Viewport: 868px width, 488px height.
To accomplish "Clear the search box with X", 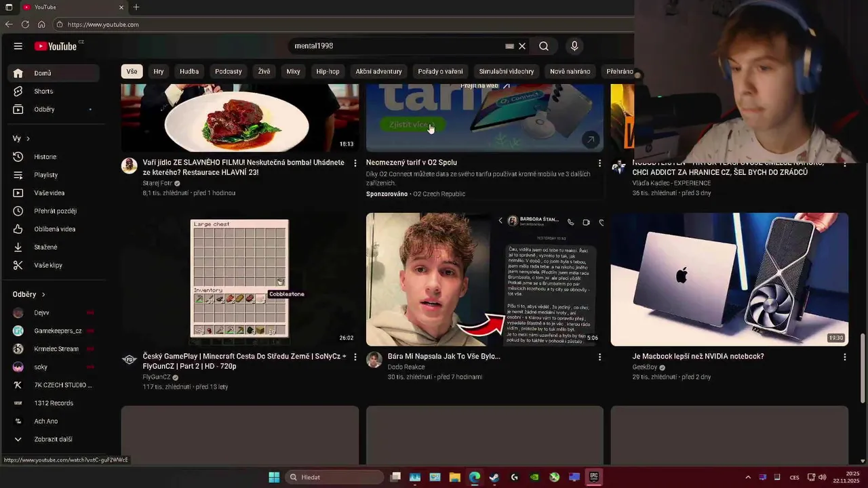I will [x=522, y=46].
